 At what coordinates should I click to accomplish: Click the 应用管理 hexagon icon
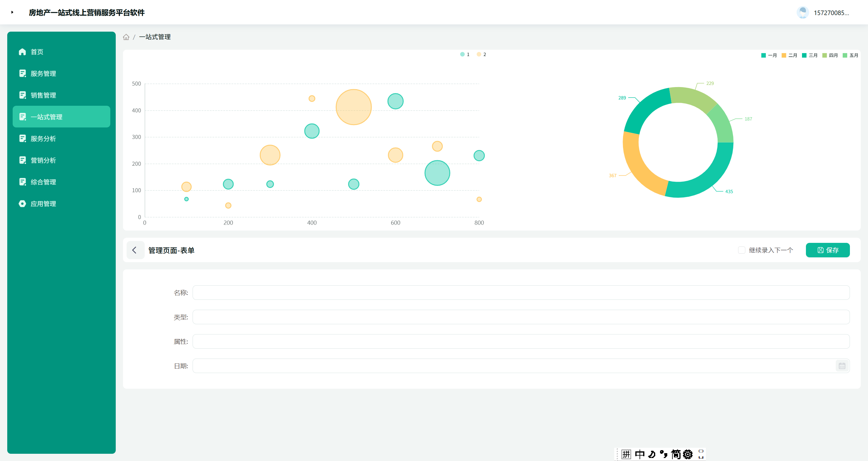(22, 204)
